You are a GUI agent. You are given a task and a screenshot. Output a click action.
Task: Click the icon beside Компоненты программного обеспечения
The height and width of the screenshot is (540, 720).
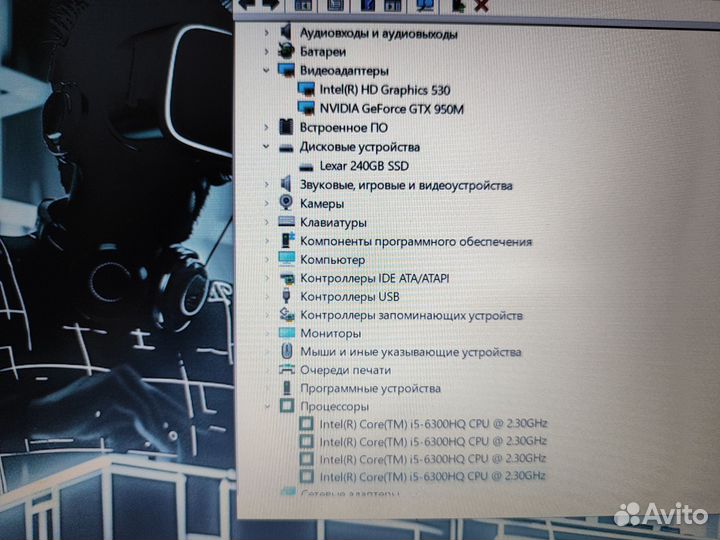[287, 240]
